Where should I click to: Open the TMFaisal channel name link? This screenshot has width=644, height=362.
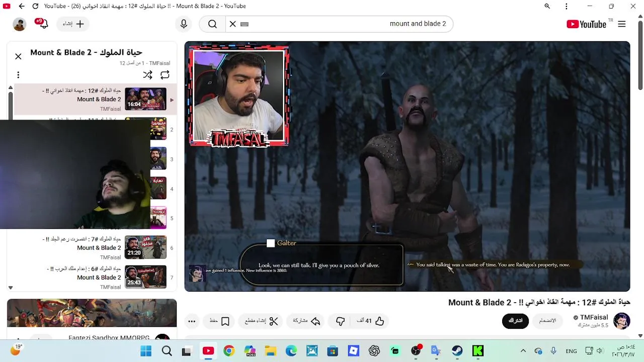pyautogui.click(x=594, y=317)
